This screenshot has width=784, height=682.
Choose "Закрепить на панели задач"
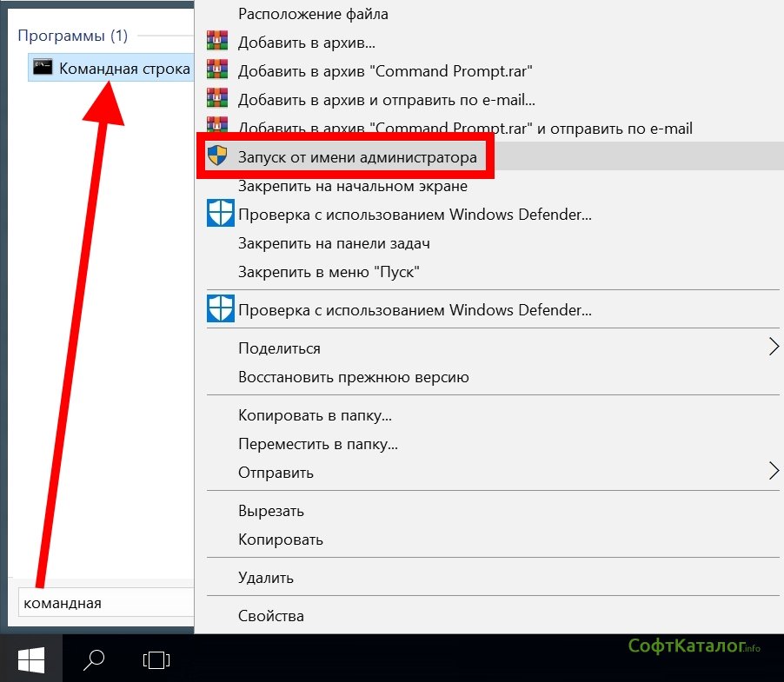coord(334,243)
